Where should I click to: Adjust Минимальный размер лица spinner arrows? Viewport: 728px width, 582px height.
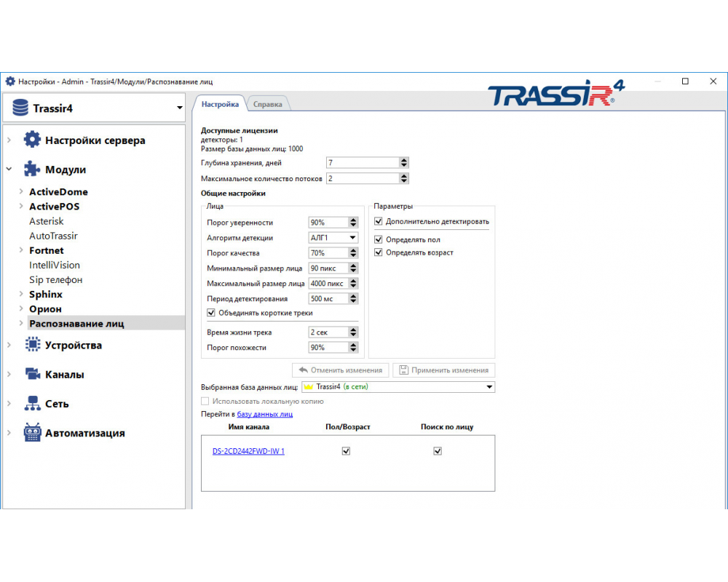[353, 268]
